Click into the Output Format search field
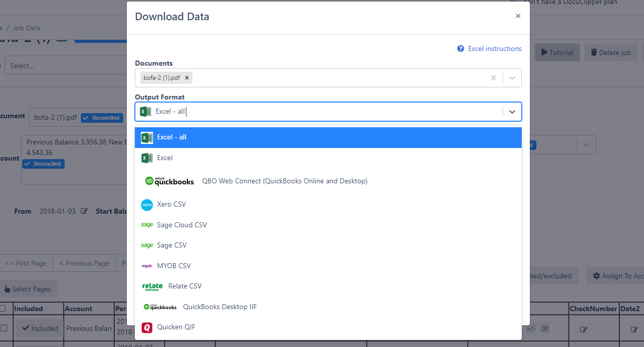 click(328, 112)
